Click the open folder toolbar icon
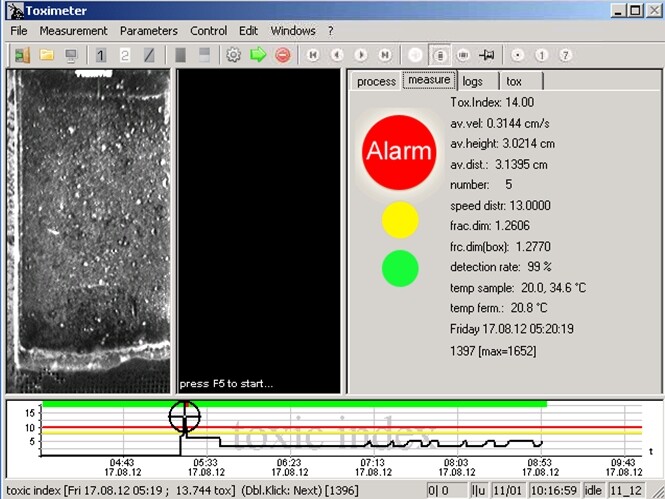This screenshot has width=665, height=499. tap(46, 55)
